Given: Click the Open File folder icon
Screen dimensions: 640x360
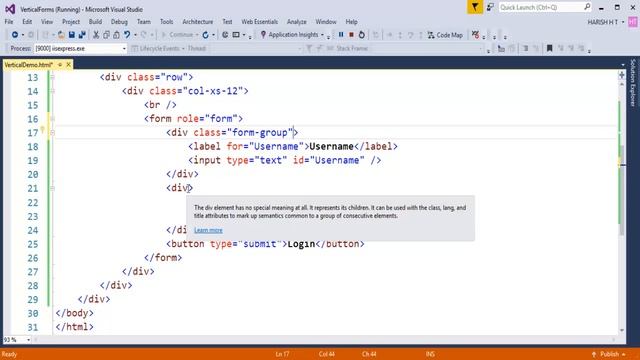Looking at the screenshot, I should [x=61, y=35].
